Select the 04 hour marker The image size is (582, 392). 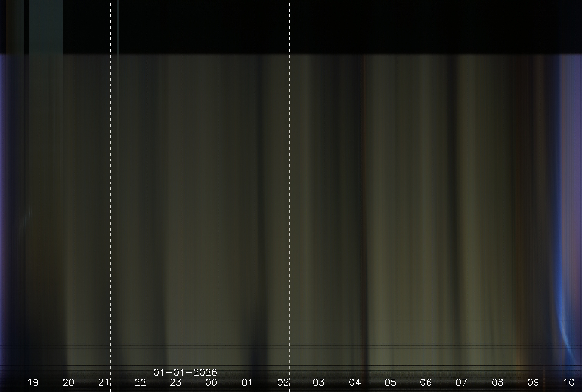point(355,382)
